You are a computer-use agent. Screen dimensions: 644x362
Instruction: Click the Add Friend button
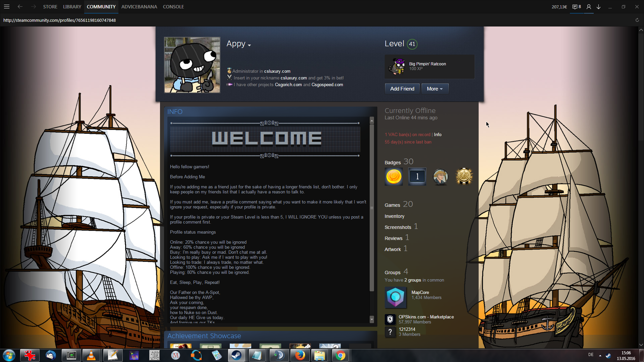pyautogui.click(x=402, y=89)
